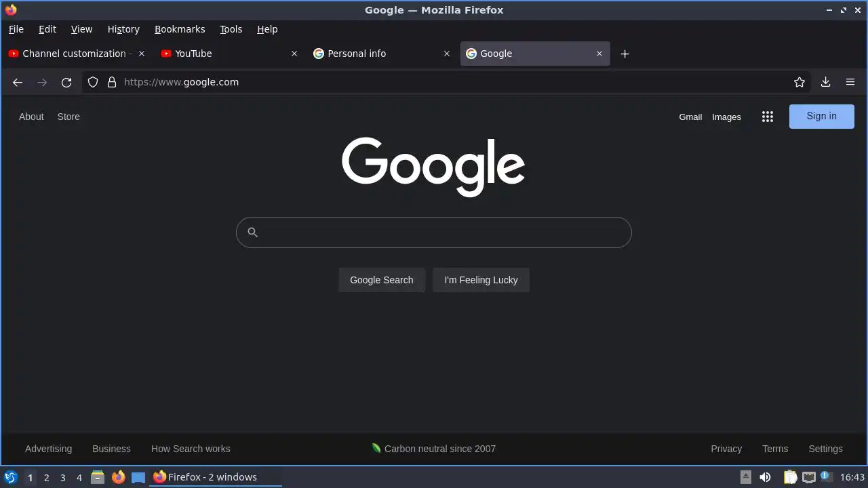Open the Edit menu

click(47, 29)
